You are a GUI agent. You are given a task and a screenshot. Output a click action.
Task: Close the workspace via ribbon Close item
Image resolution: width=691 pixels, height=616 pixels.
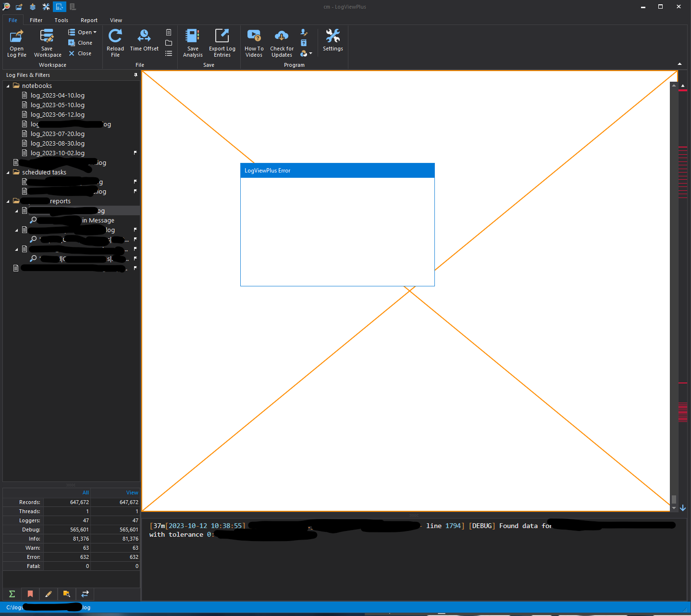tap(80, 53)
